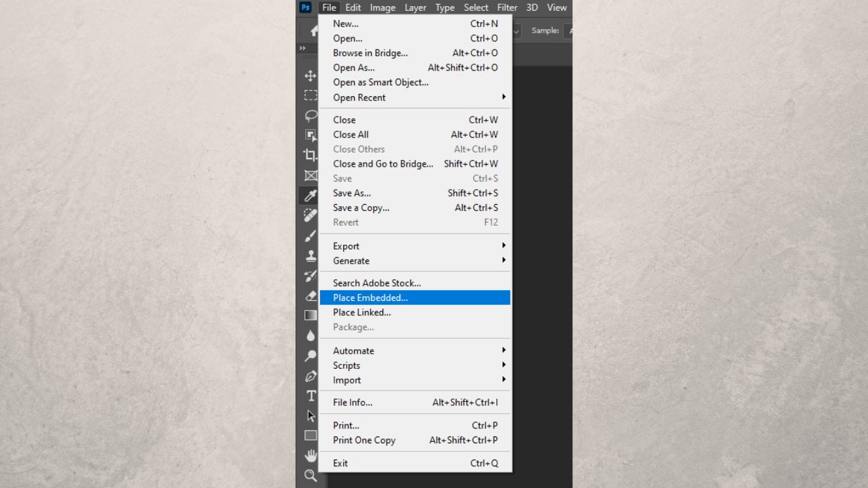This screenshot has width=868, height=488.
Task: Choose New from the File menu
Action: click(x=415, y=24)
